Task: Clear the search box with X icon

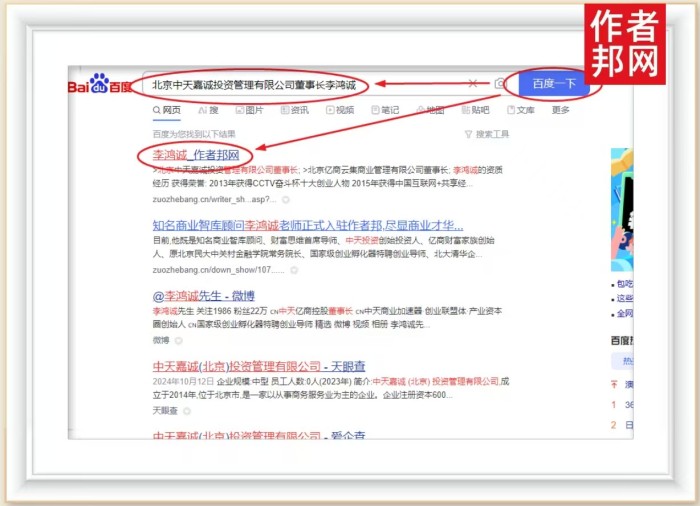Action: (x=473, y=84)
